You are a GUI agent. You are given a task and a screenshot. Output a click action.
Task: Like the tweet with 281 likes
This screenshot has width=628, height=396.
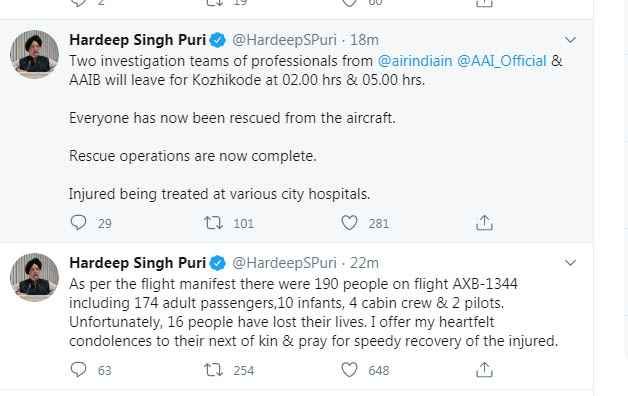click(349, 223)
